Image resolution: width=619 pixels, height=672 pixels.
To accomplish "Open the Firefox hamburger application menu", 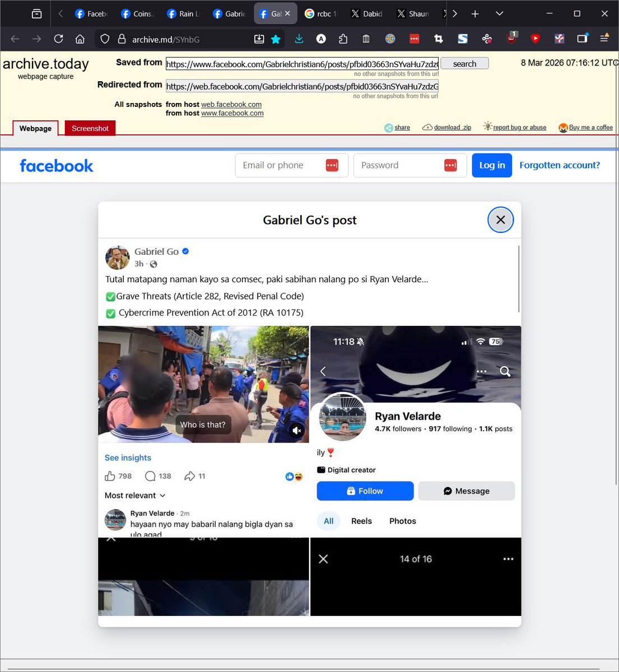I will coord(604,39).
